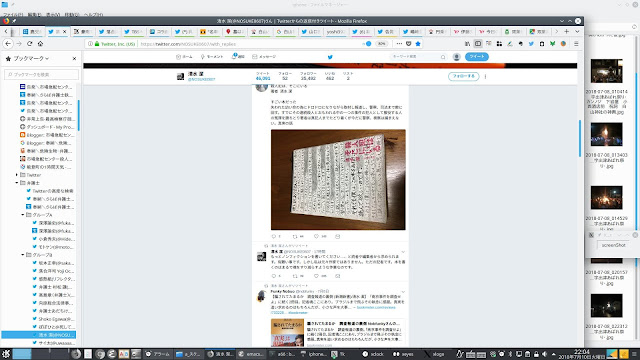
Task: Open Twitter メッセージ messages
Action: (264, 57)
